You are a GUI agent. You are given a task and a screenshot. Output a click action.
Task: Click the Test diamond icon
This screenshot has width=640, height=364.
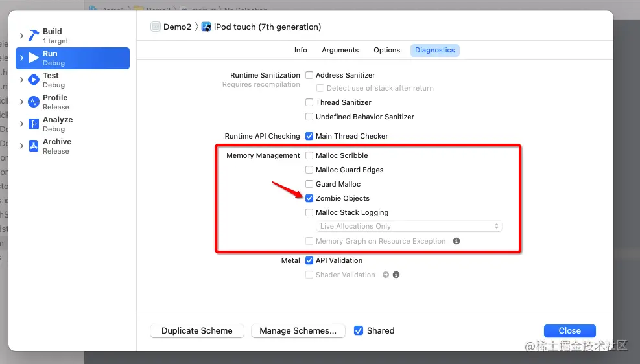point(34,80)
